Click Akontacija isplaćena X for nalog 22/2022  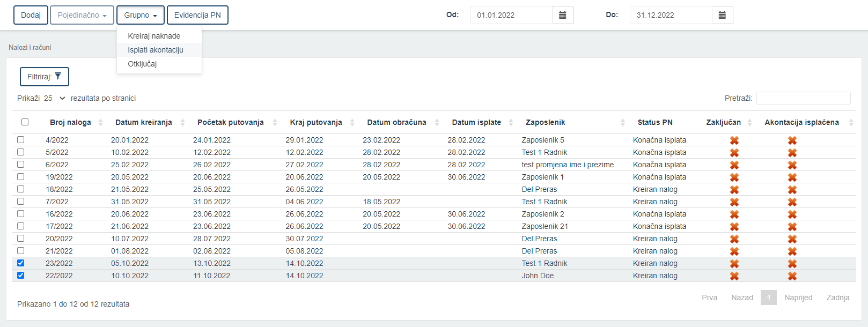792,276
